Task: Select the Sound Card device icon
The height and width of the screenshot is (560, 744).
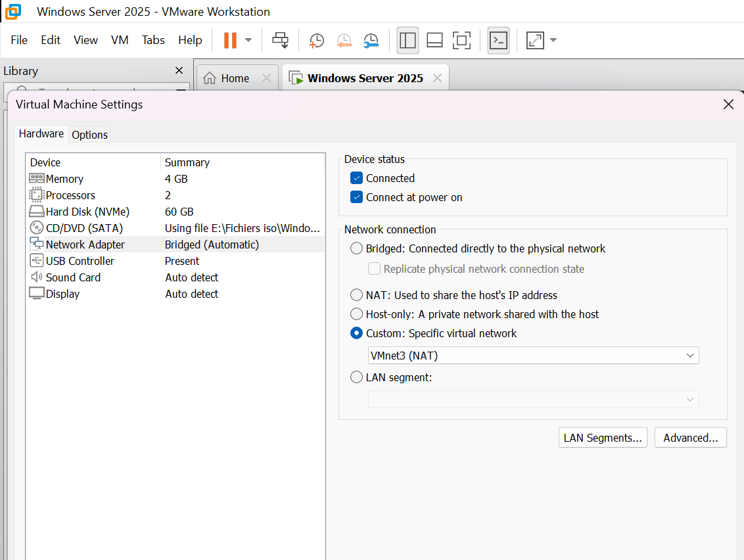Action: (37, 277)
